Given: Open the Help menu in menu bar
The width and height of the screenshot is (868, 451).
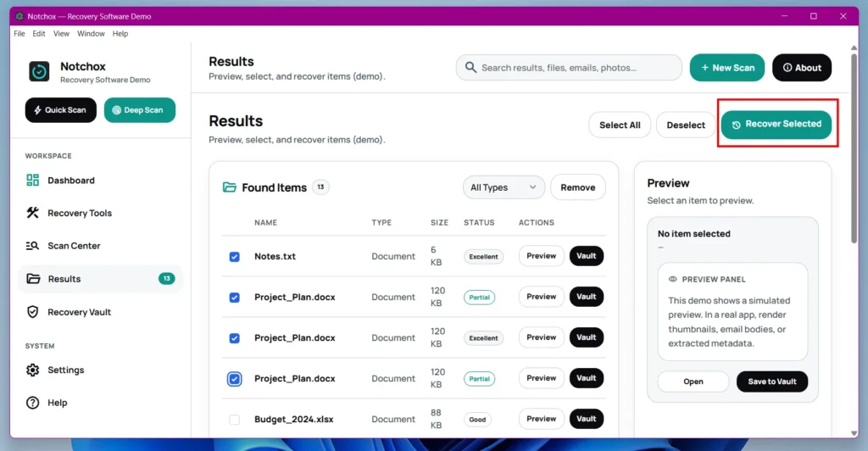Looking at the screenshot, I should click(120, 33).
